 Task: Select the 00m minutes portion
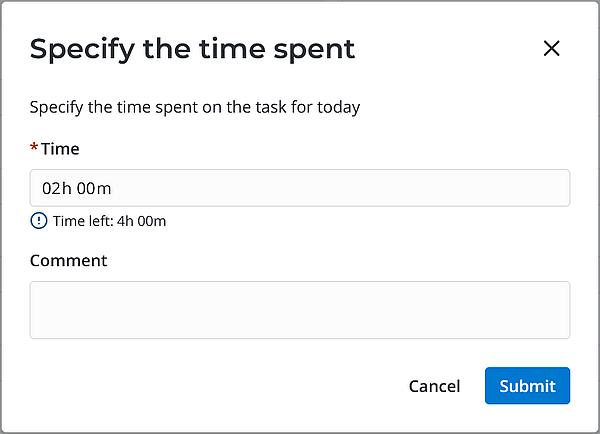coord(96,188)
